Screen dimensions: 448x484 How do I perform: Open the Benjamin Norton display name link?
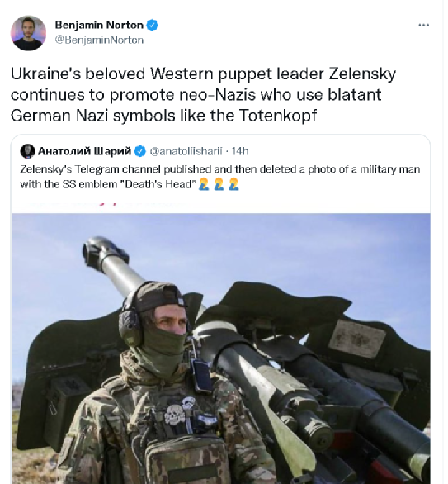point(99,25)
